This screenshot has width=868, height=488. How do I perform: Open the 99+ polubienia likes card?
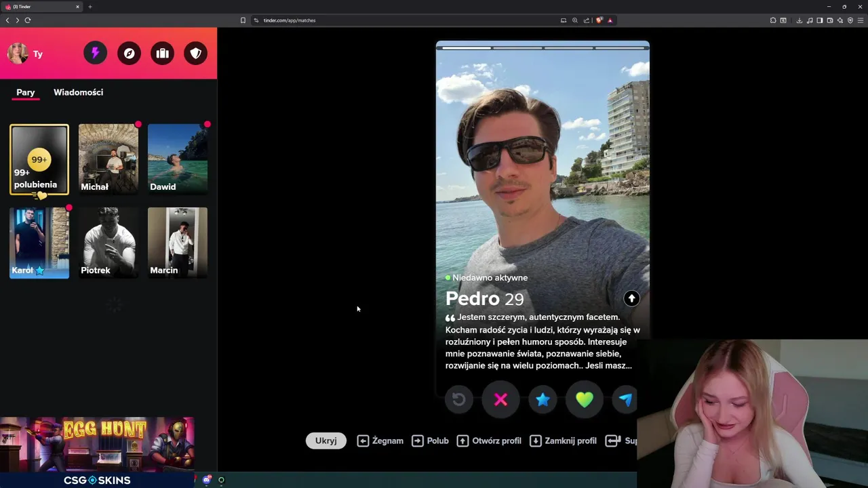coord(39,160)
